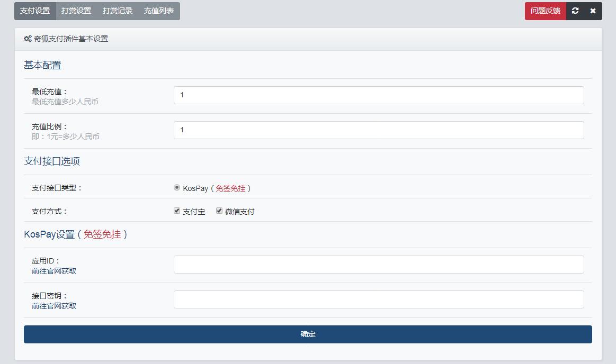
Task: Disable the 微信支付 payment option
Action: (219, 211)
